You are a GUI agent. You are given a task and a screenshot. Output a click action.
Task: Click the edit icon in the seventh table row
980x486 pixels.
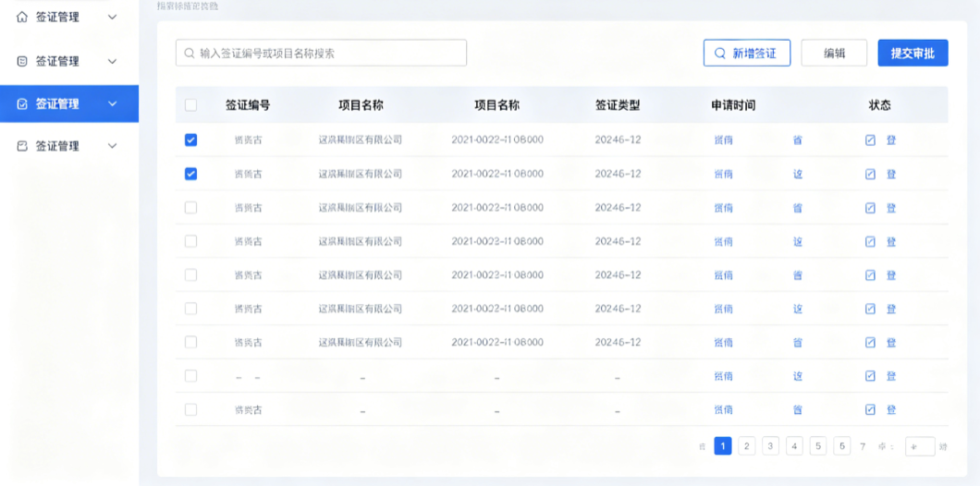[870, 342]
